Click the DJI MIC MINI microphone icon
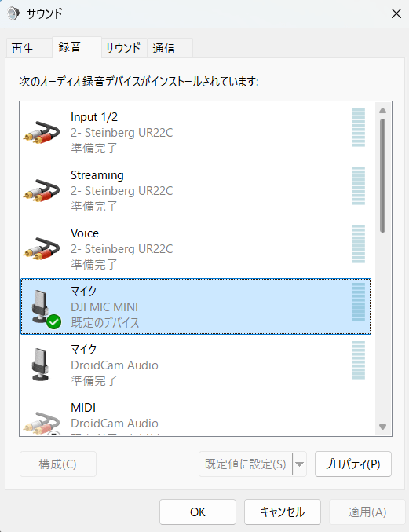The width and height of the screenshot is (409, 532). [x=41, y=306]
